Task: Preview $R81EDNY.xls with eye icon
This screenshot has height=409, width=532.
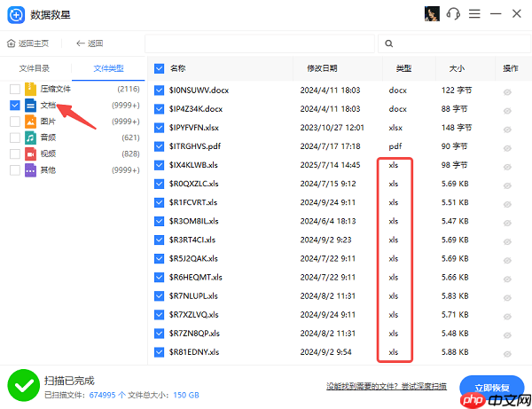Action: point(507,354)
